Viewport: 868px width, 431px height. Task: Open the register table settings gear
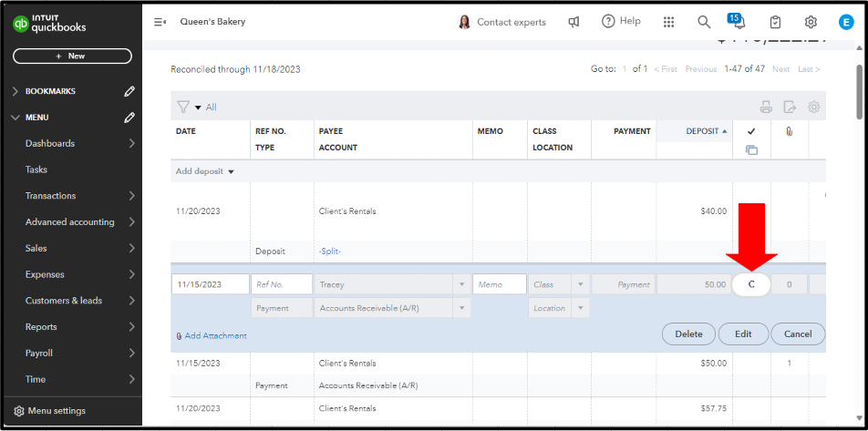813,107
